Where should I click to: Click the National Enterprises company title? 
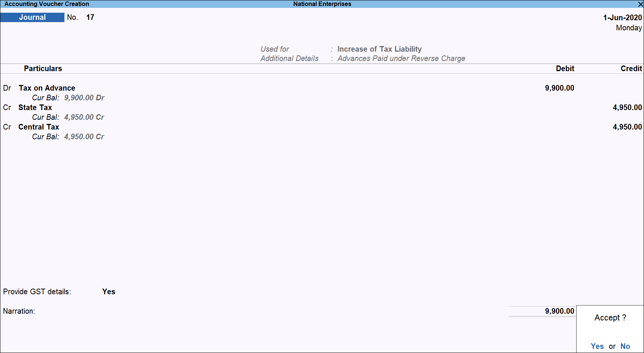[x=322, y=4]
